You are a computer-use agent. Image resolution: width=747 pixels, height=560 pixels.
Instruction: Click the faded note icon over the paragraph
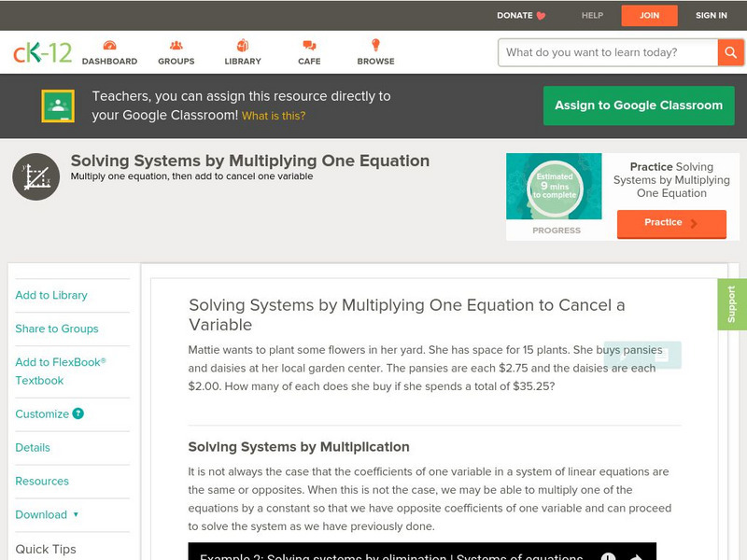tap(661, 356)
